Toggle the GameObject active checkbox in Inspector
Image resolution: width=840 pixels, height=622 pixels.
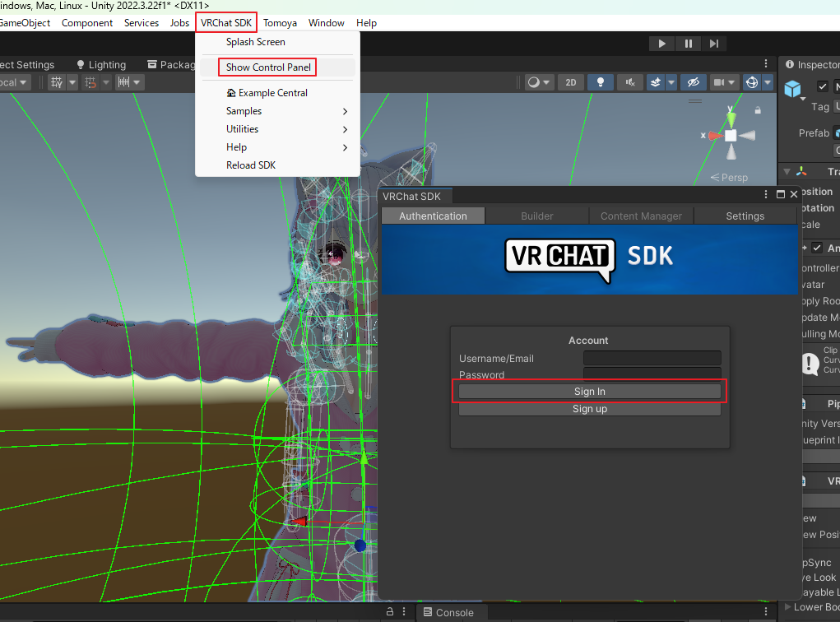[822, 86]
